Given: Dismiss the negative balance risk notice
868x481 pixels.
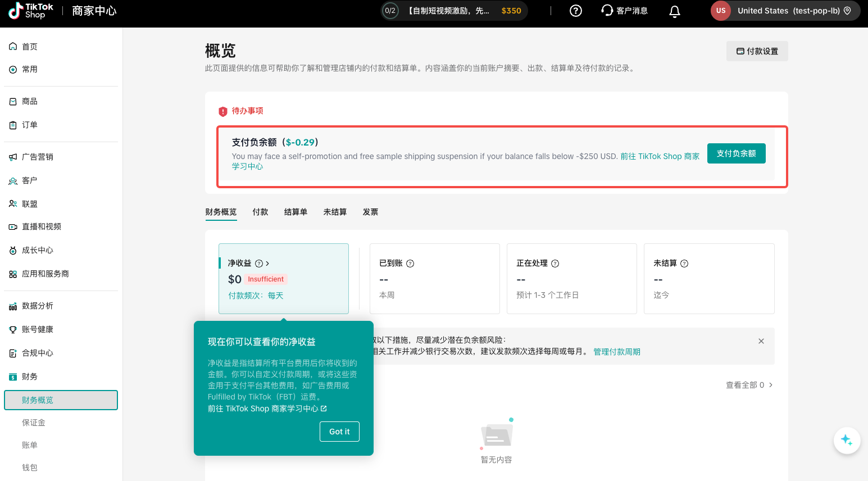Looking at the screenshot, I should (761, 341).
